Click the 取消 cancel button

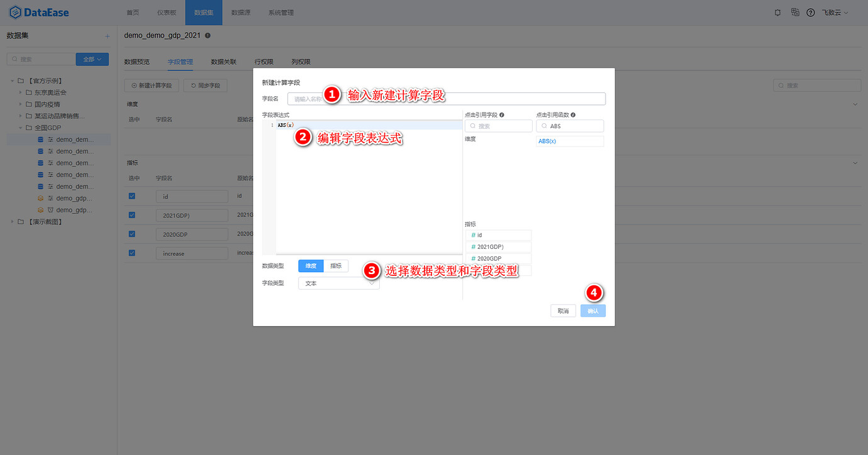(562, 310)
